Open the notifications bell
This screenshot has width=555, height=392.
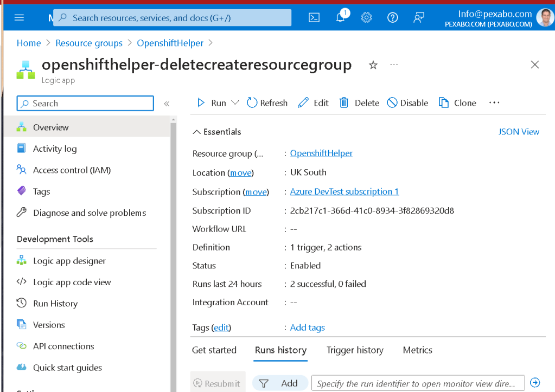pyautogui.click(x=341, y=17)
